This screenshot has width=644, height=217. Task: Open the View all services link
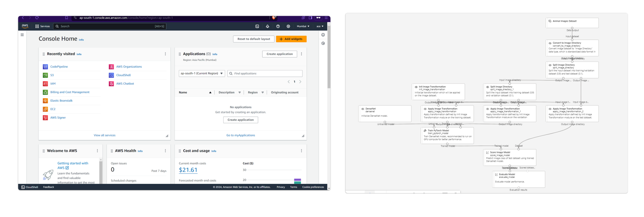[105, 135]
